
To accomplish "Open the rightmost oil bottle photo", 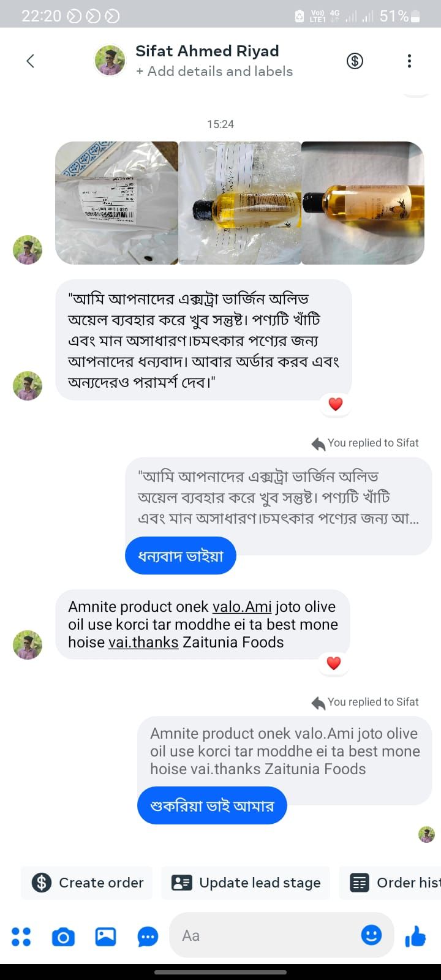I will click(363, 203).
